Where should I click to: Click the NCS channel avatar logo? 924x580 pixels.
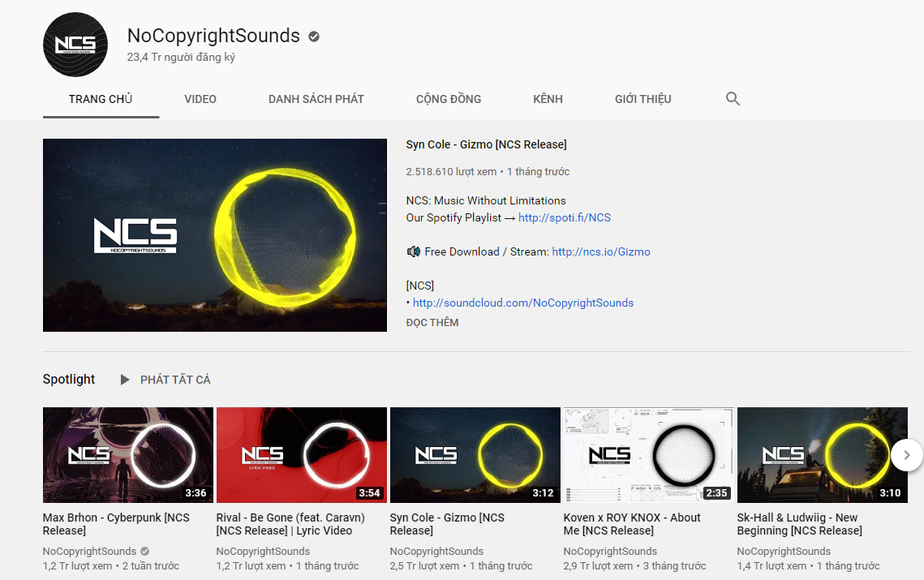click(75, 45)
